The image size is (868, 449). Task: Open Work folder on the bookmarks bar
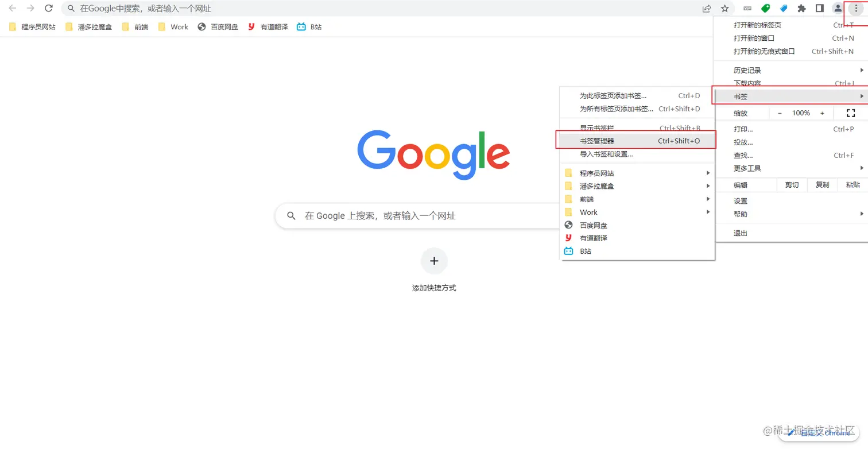173,27
